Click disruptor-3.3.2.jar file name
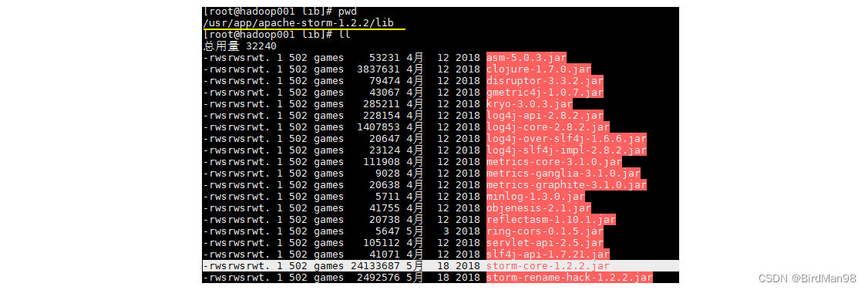The image size is (868, 290). pyautogui.click(x=544, y=81)
